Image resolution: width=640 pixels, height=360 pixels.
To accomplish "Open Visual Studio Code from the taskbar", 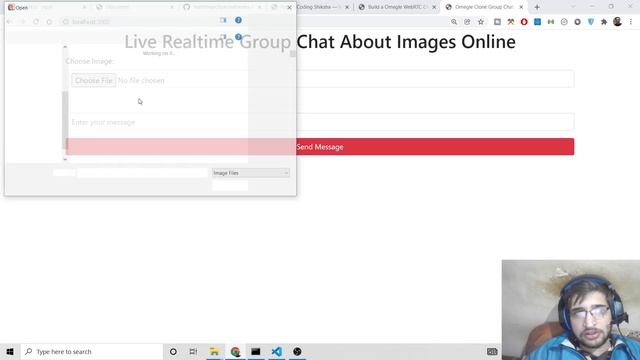I will tap(277, 351).
